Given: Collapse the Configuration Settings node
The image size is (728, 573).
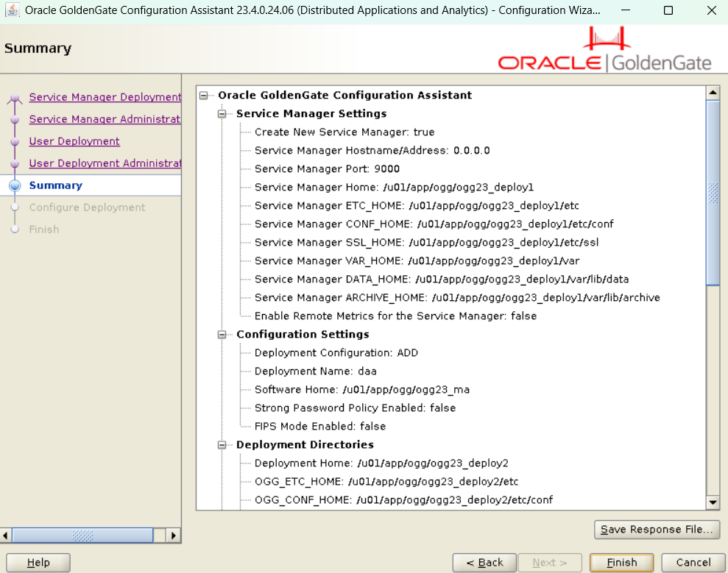Looking at the screenshot, I should (x=222, y=335).
